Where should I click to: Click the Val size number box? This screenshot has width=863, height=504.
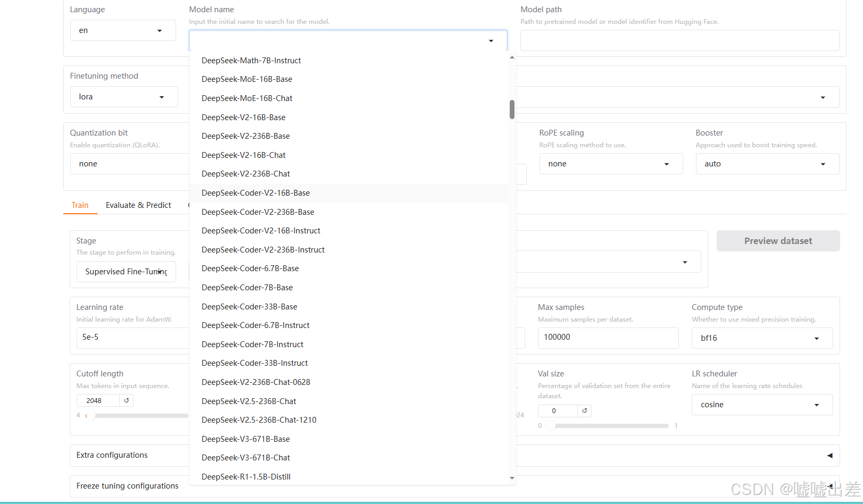(x=557, y=410)
